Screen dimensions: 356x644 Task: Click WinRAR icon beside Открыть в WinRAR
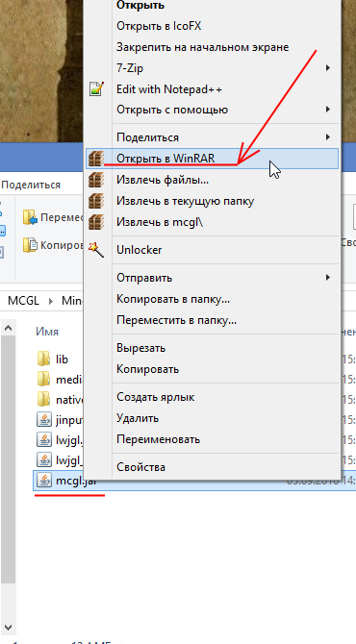(96, 159)
